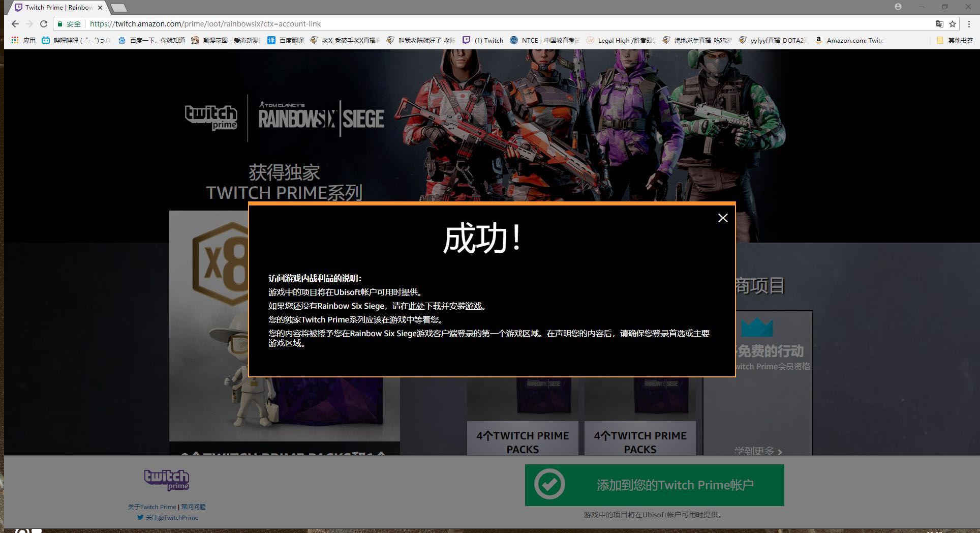Expand the 其他书签 bookmarks folder
Viewport: 980px width, 533px height.
click(x=955, y=40)
